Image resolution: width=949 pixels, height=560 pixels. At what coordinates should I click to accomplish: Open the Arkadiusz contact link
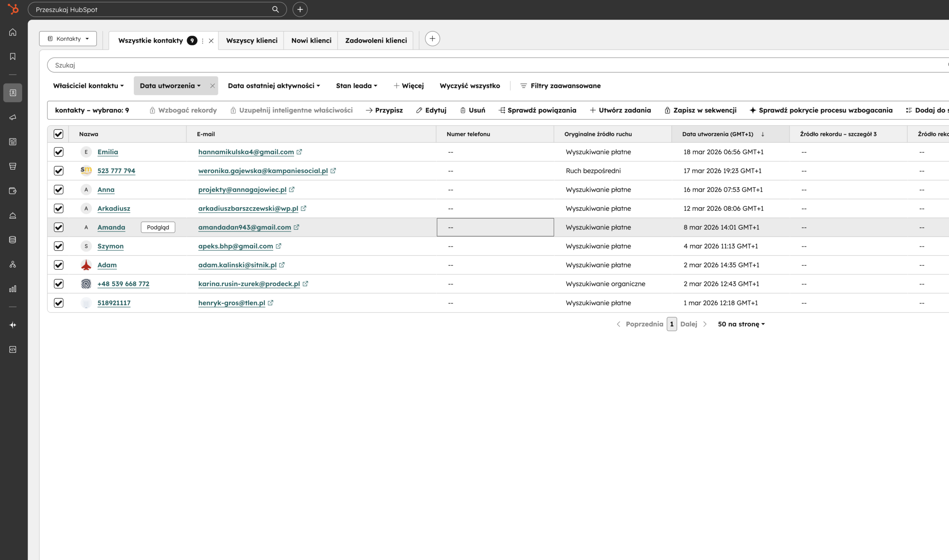(x=113, y=208)
